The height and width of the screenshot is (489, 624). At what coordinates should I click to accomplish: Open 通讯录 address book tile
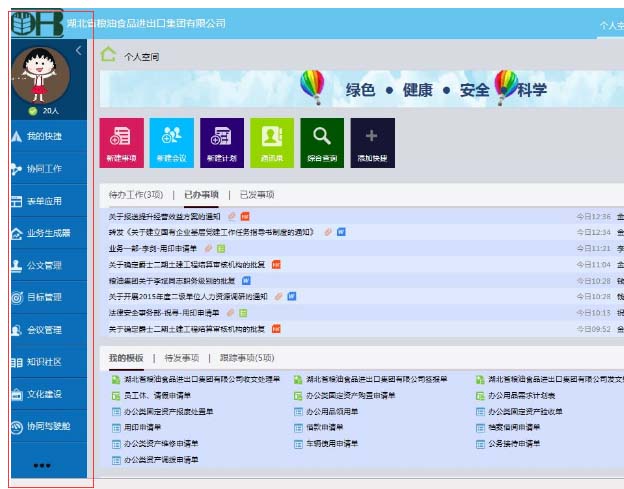(272, 143)
